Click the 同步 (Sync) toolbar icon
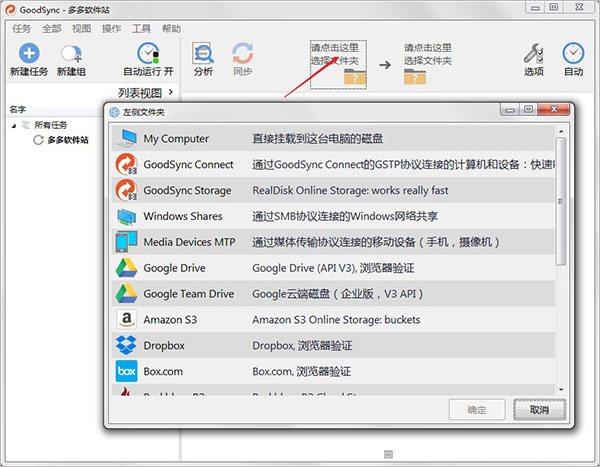The width and height of the screenshot is (600, 467). click(x=242, y=53)
